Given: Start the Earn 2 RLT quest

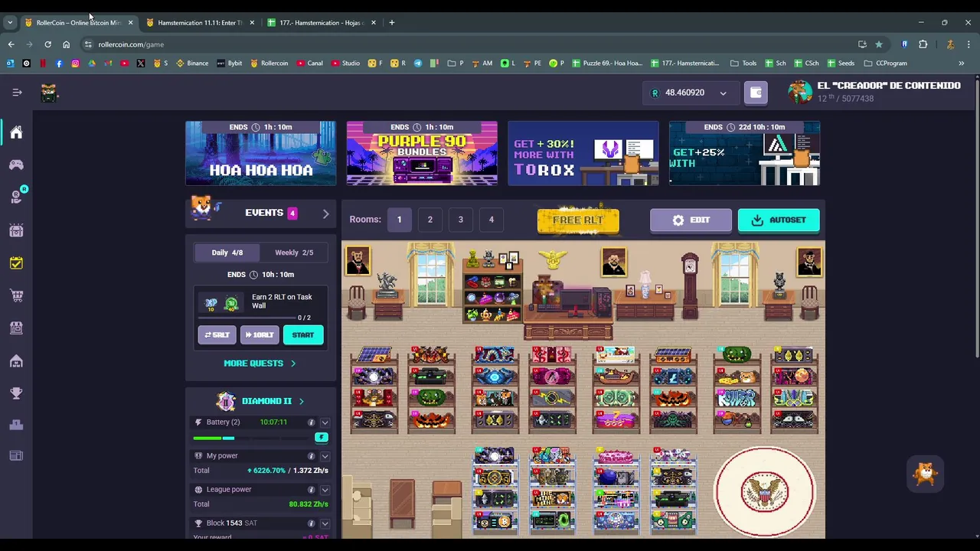Looking at the screenshot, I should 303,335.
